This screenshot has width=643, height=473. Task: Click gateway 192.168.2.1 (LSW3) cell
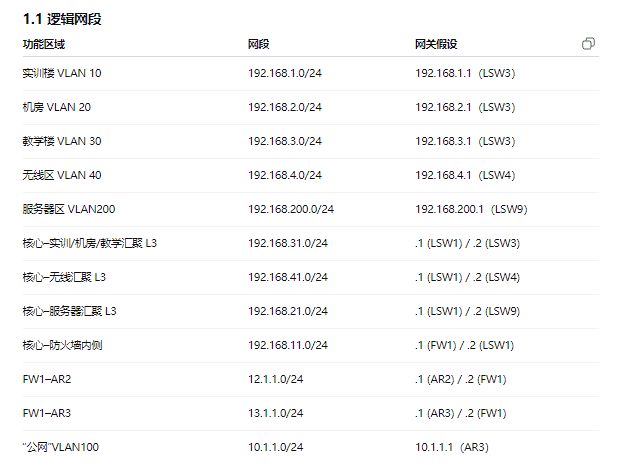465,107
